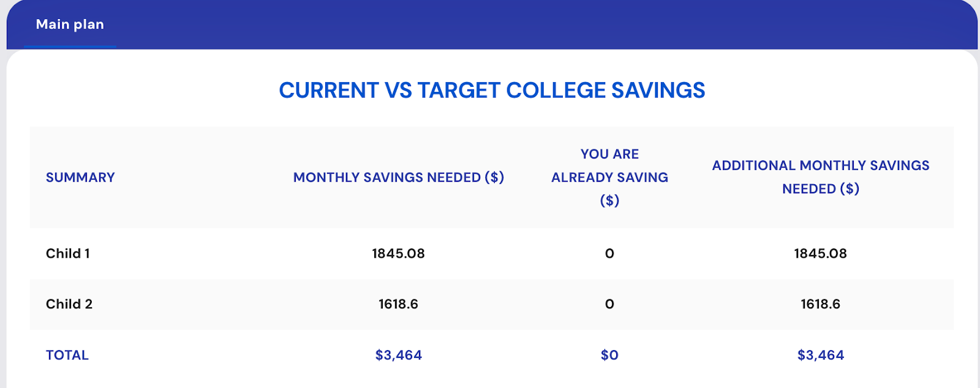Select the SUMMARY column header
The image size is (980, 388).
coord(80,177)
